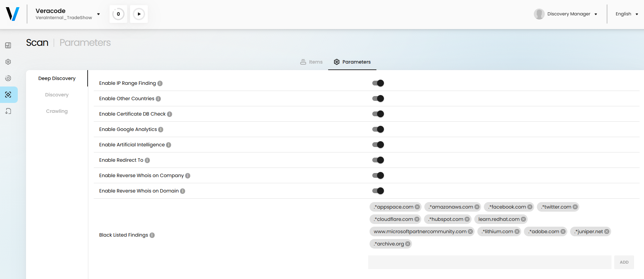Remove the .*facebook.com blacklist tag
Image resolution: width=644 pixels, height=279 pixels.
pos(530,207)
